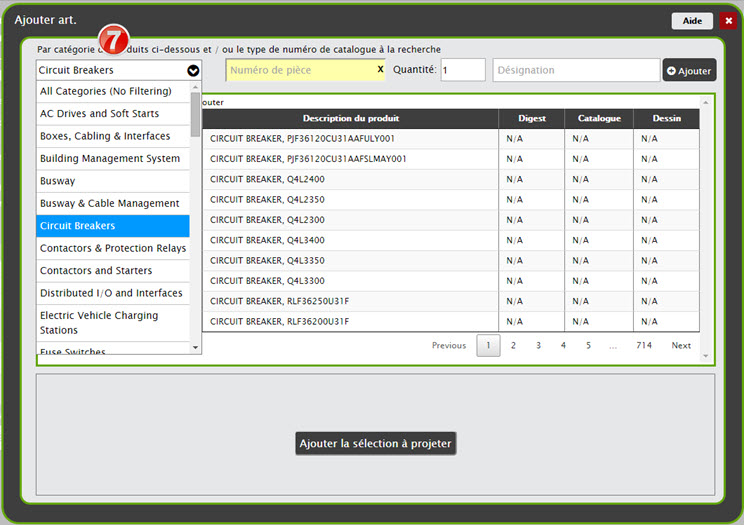Image resolution: width=744 pixels, height=525 pixels.
Task: Choose Busway & Cable Management option
Action: tap(113, 204)
